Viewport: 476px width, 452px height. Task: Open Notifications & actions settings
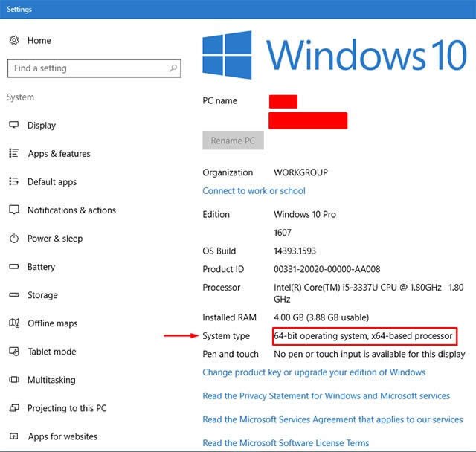pos(71,210)
